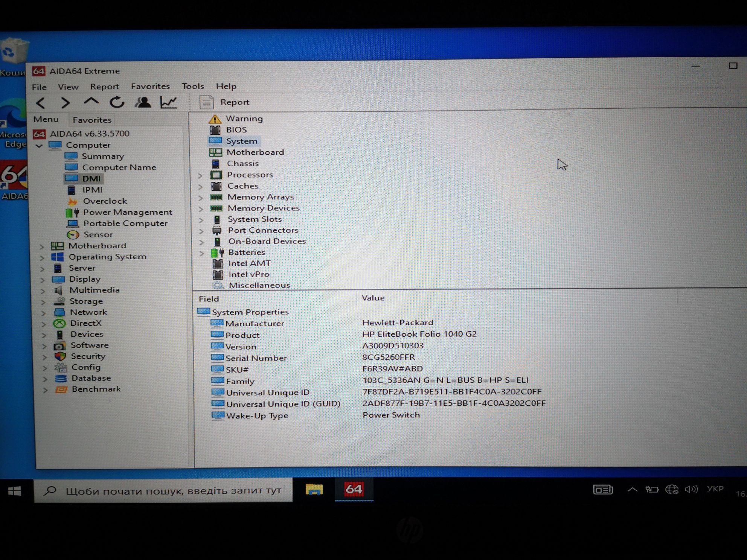Click the Report toolbar button

coord(225,102)
